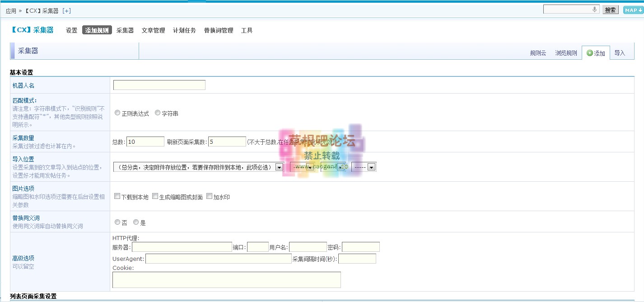644x302 pixels.
Task: Focus the Cookie text area
Action: [226, 280]
